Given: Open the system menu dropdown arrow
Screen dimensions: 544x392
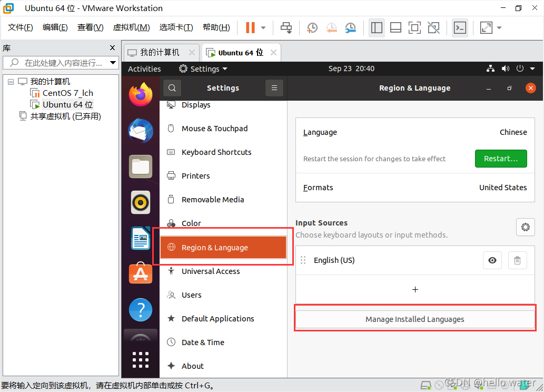Looking at the screenshot, I should [532, 68].
